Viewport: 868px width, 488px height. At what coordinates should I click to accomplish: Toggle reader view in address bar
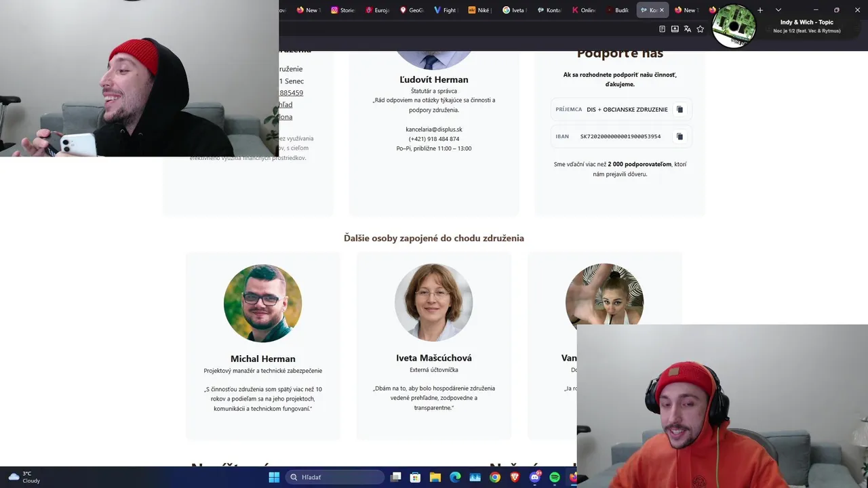(x=663, y=29)
